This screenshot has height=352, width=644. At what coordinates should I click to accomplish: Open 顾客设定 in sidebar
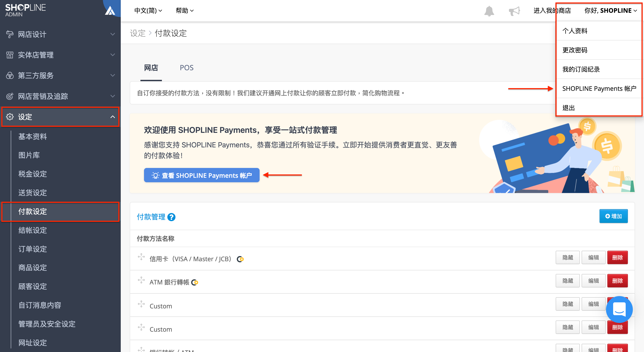pyautogui.click(x=32, y=286)
